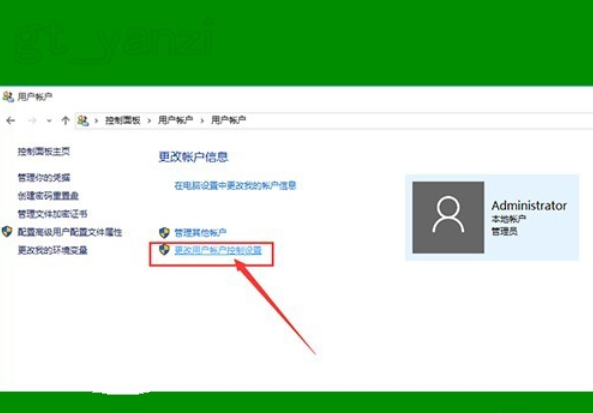Open the recent locations dropdown arrow
This screenshot has height=413, width=593.
[x=49, y=121]
